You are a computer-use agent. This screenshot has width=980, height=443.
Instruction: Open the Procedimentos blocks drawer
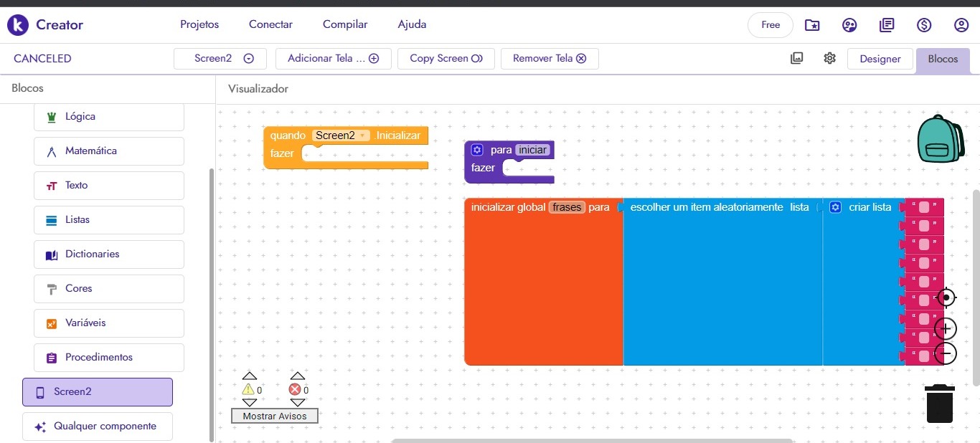pyautogui.click(x=109, y=358)
